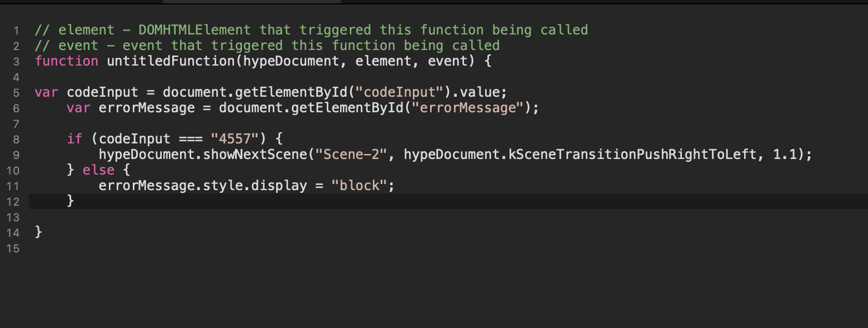Click line number 9 in the gutter
Image resolution: width=868 pixels, height=328 pixels.
click(x=16, y=155)
